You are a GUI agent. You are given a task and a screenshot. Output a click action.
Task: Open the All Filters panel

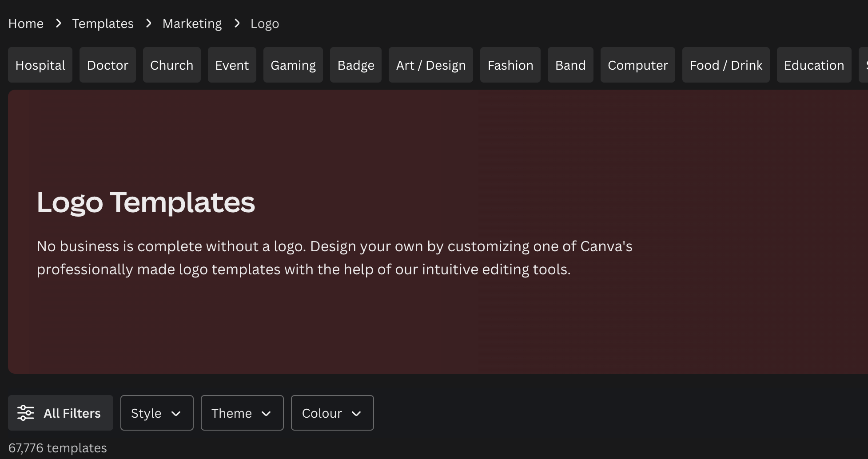coord(60,413)
